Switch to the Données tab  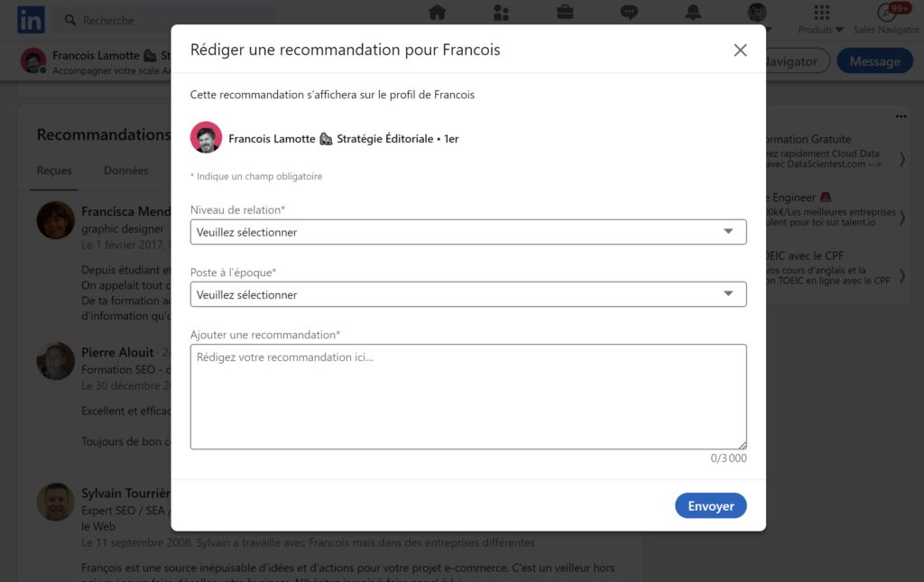(x=126, y=171)
